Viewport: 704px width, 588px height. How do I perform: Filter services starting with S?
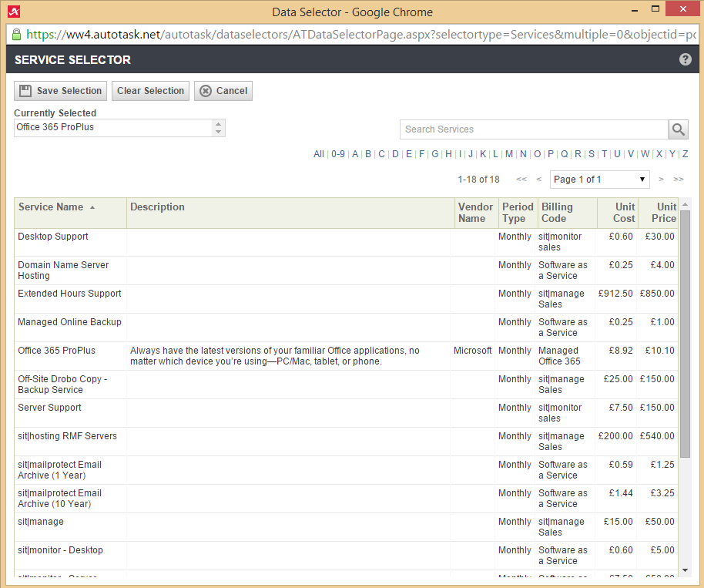[x=592, y=154]
